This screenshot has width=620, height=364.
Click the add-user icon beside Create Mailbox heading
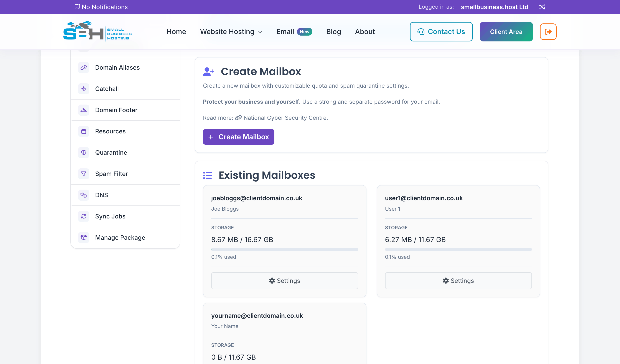pyautogui.click(x=208, y=72)
